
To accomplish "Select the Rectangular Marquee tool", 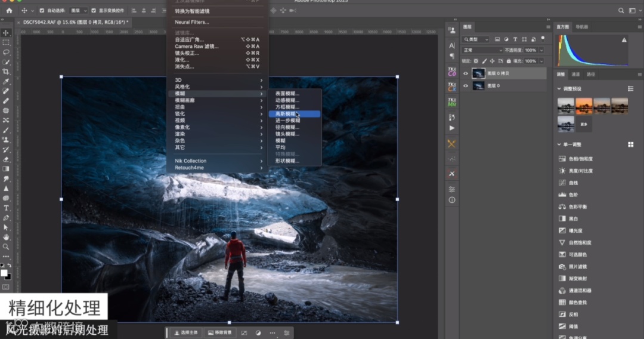I will (x=6, y=42).
